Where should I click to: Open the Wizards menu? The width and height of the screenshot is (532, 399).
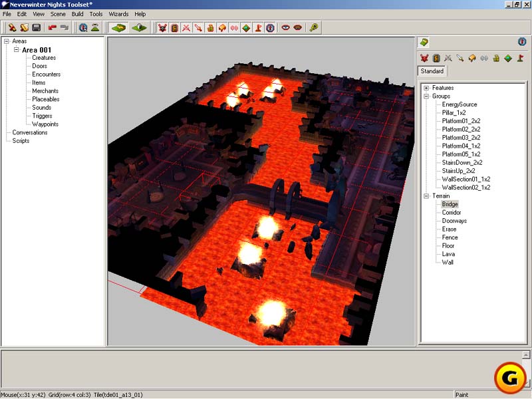[118, 14]
